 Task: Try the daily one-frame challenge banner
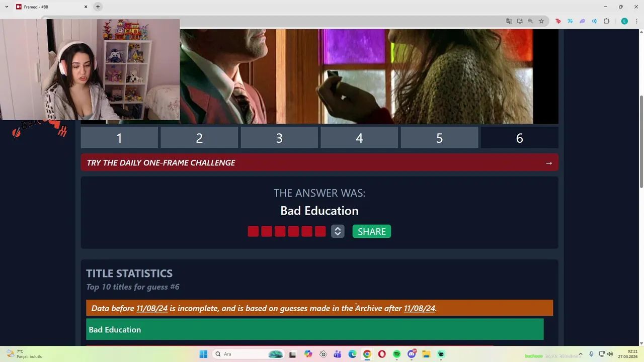(x=319, y=163)
